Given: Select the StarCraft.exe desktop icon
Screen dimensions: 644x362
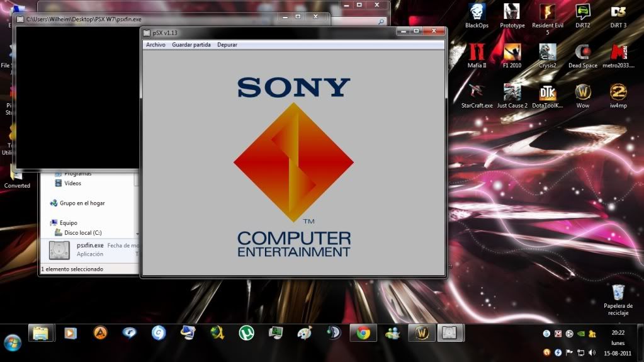Looking at the screenshot, I should point(477,96).
